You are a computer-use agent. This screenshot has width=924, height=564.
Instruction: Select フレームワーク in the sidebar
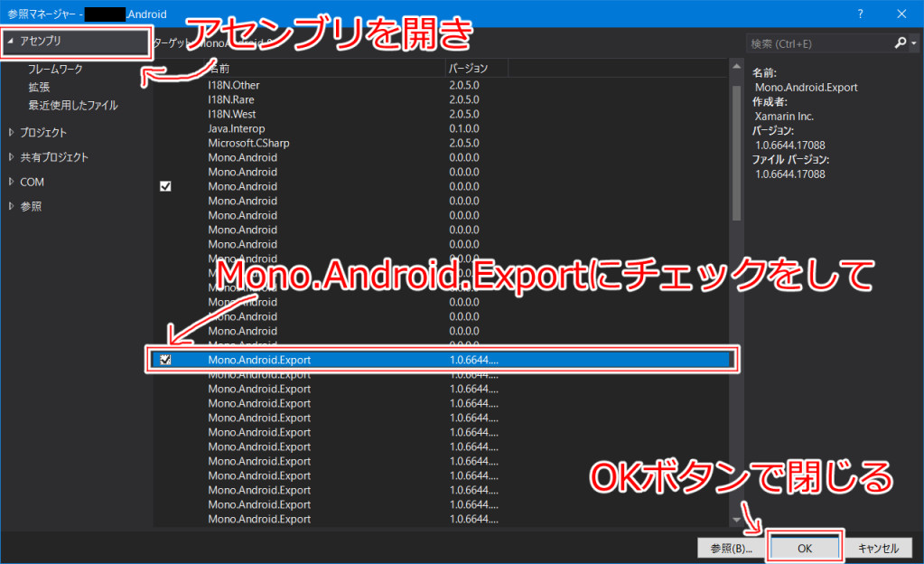56,68
